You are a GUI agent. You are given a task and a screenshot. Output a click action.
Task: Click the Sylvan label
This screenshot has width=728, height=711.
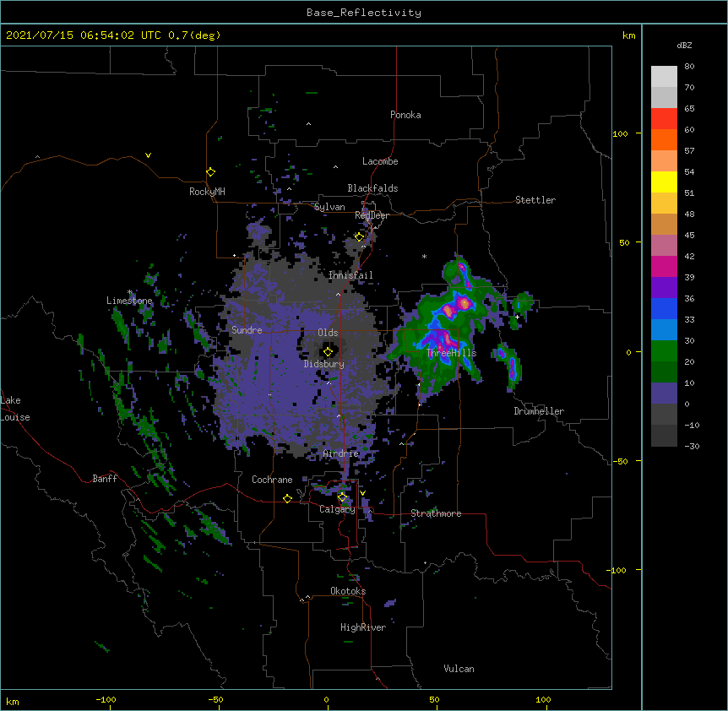[x=329, y=207]
